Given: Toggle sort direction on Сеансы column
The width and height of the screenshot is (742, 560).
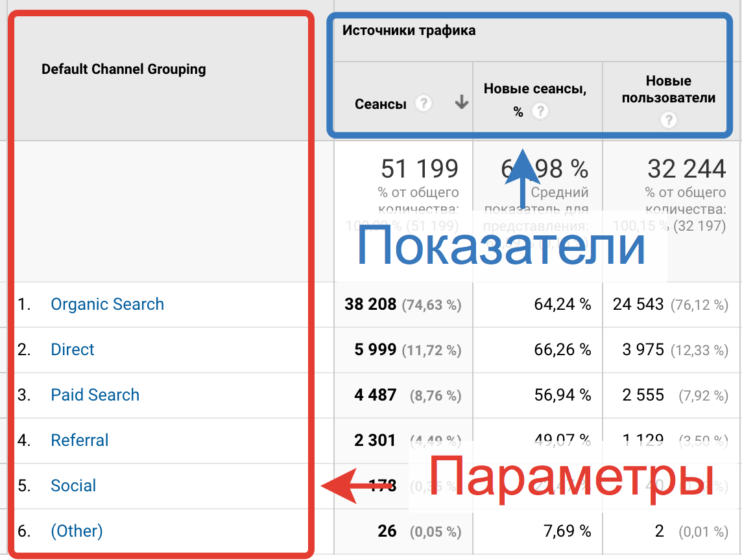Looking at the screenshot, I should pos(461,103).
